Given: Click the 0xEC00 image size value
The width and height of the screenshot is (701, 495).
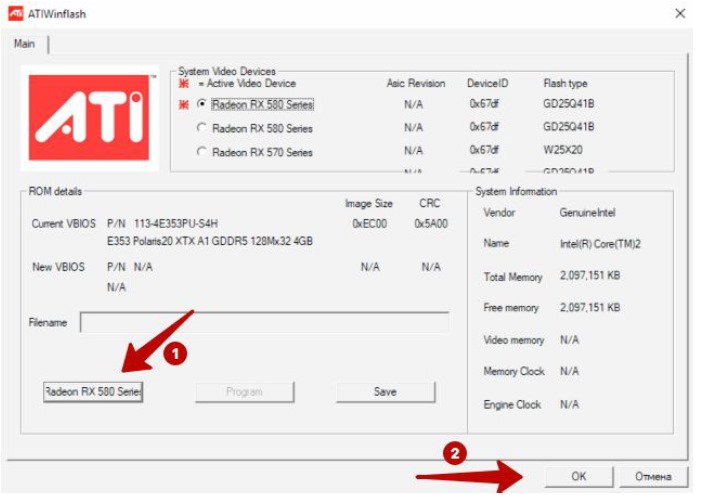Looking at the screenshot, I should (x=369, y=223).
